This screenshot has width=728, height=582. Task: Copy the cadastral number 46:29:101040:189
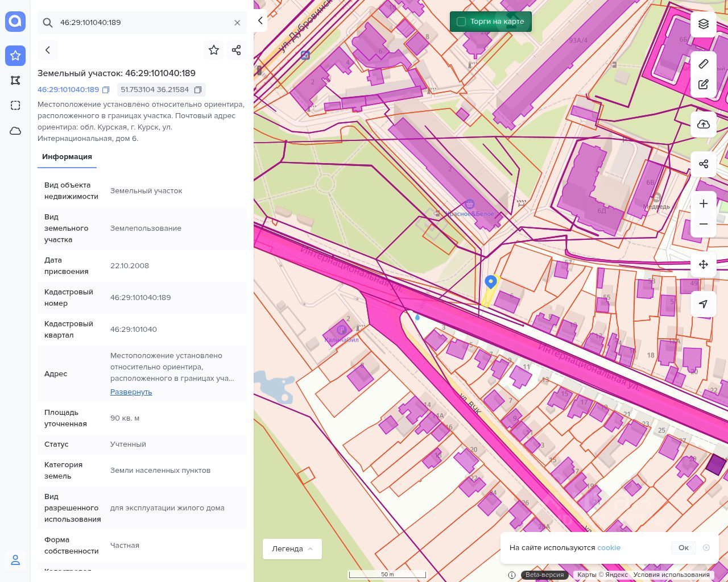click(x=106, y=90)
